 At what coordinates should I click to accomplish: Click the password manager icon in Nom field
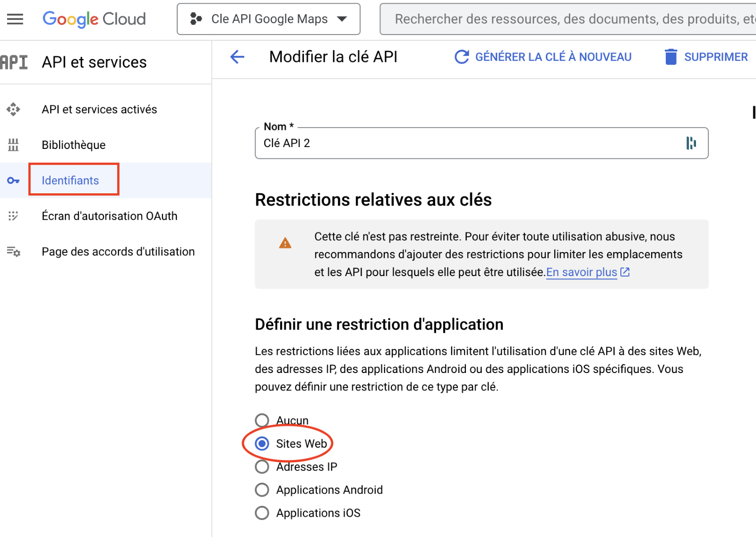pyautogui.click(x=691, y=143)
